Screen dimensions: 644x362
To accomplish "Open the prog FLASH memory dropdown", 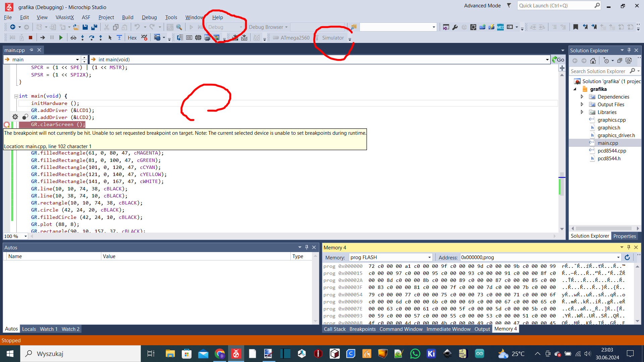I will point(429,257).
